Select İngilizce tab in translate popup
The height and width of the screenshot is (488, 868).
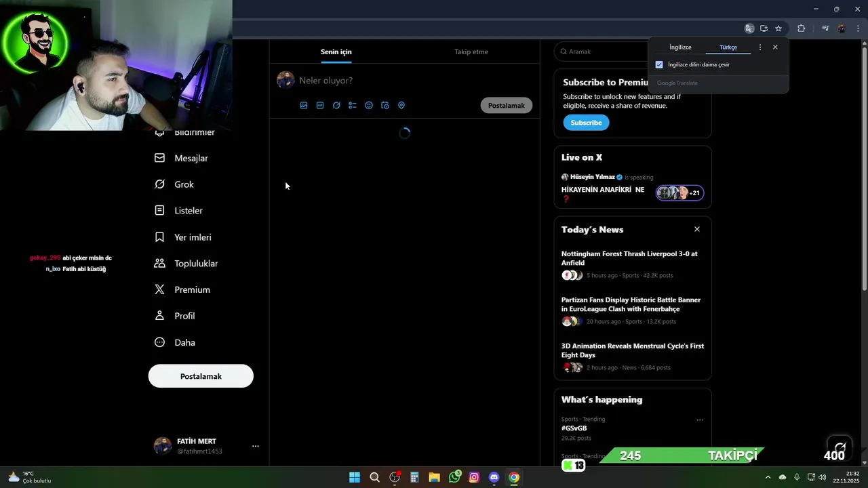680,47
